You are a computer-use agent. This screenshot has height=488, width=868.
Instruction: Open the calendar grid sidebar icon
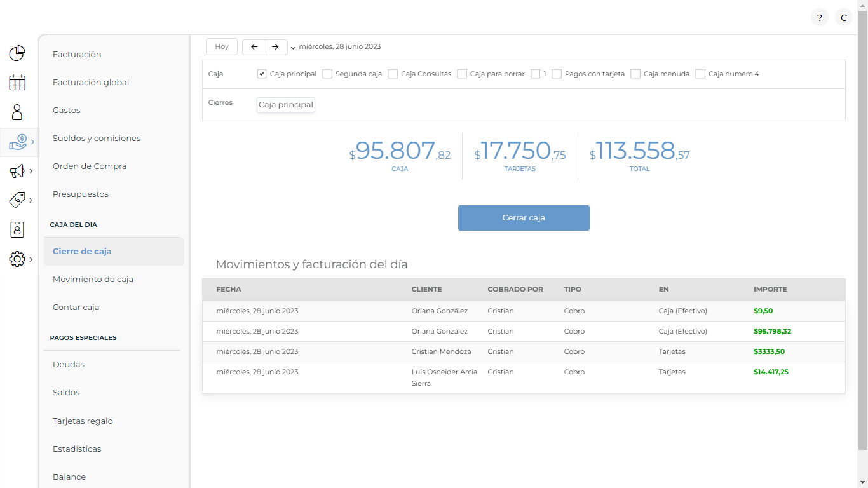17,83
